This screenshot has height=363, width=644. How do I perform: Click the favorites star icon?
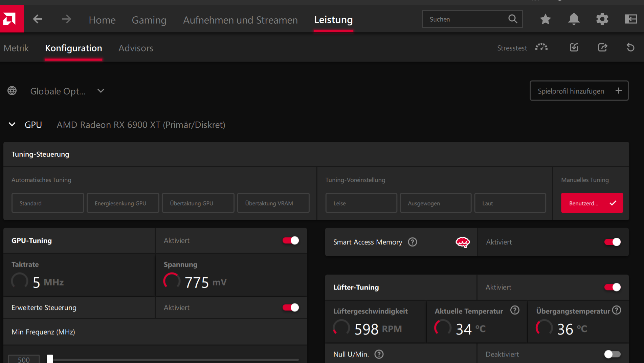[x=545, y=19]
